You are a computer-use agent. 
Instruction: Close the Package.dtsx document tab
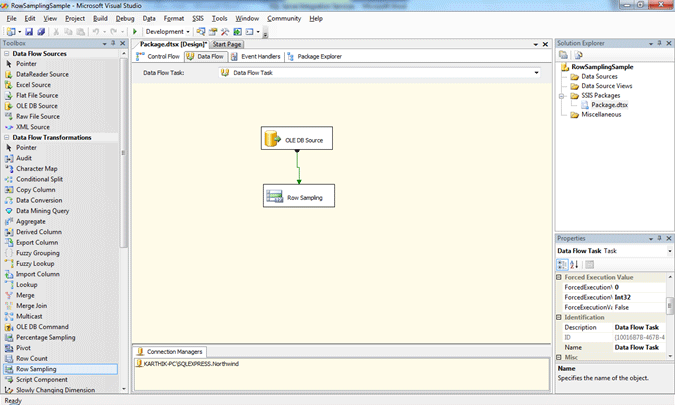point(545,44)
